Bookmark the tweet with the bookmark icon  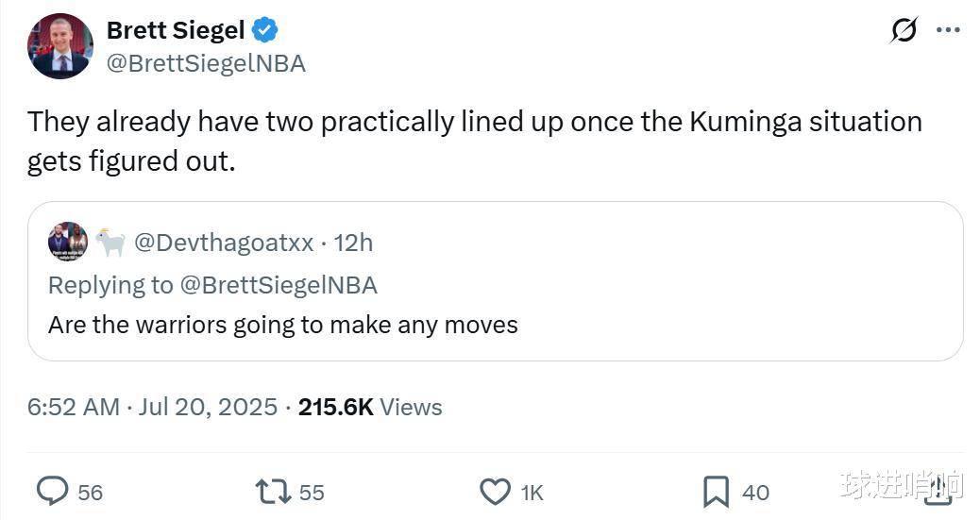(716, 492)
